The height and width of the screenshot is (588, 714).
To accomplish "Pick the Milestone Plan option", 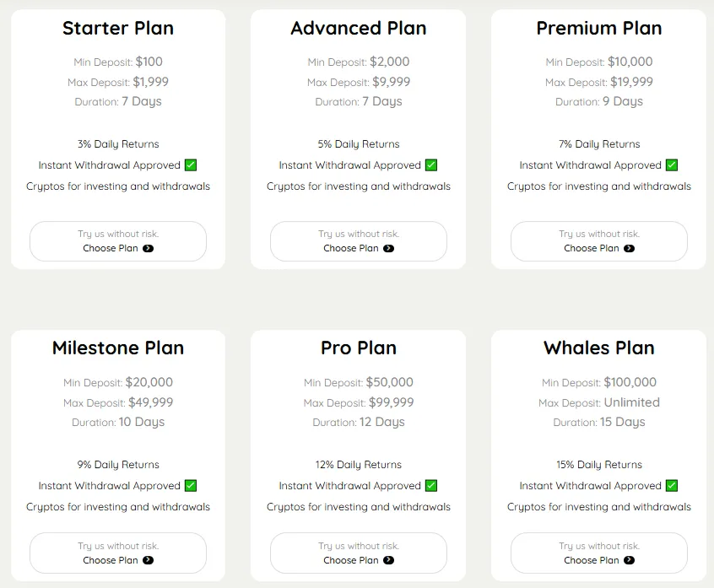I will 118,553.
